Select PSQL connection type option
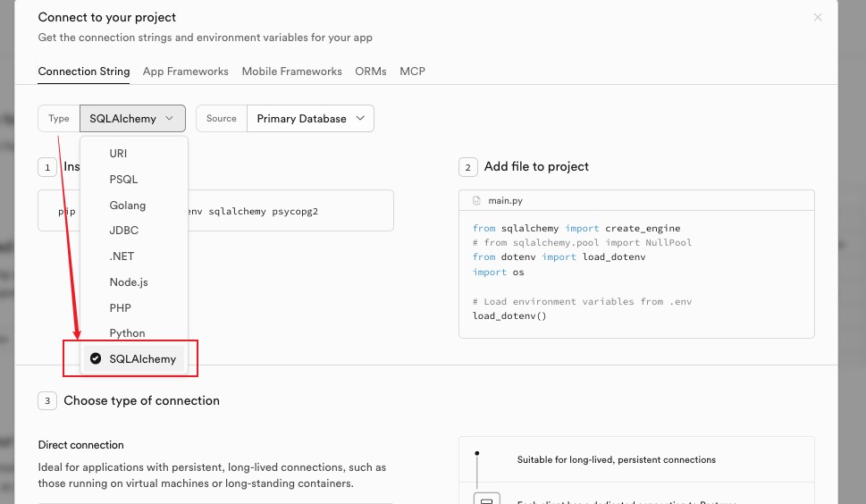Image resolution: width=866 pixels, height=504 pixels. pos(123,180)
